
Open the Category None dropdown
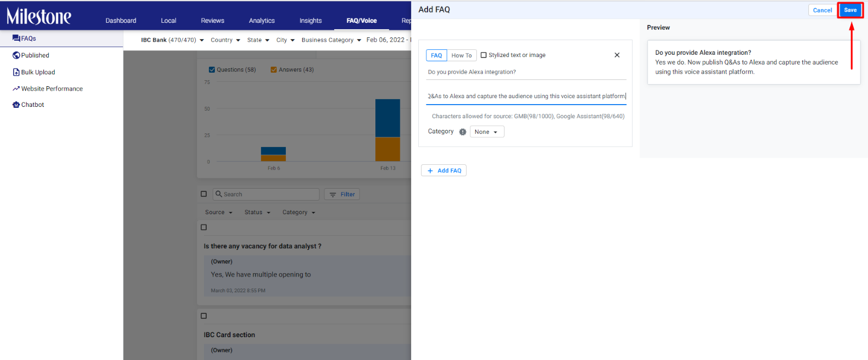(x=487, y=132)
